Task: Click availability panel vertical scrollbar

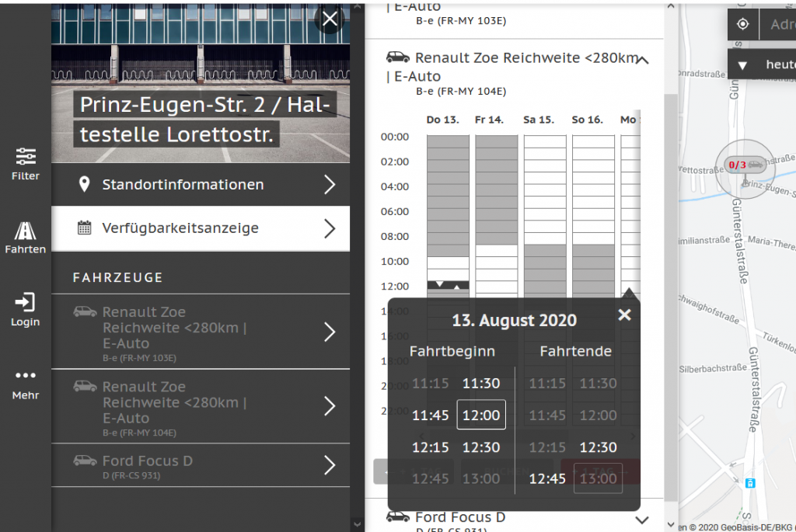Action: [x=671, y=297]
